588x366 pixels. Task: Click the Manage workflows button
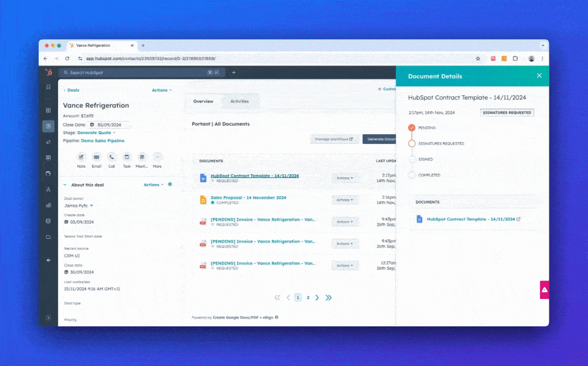point(334,139)
